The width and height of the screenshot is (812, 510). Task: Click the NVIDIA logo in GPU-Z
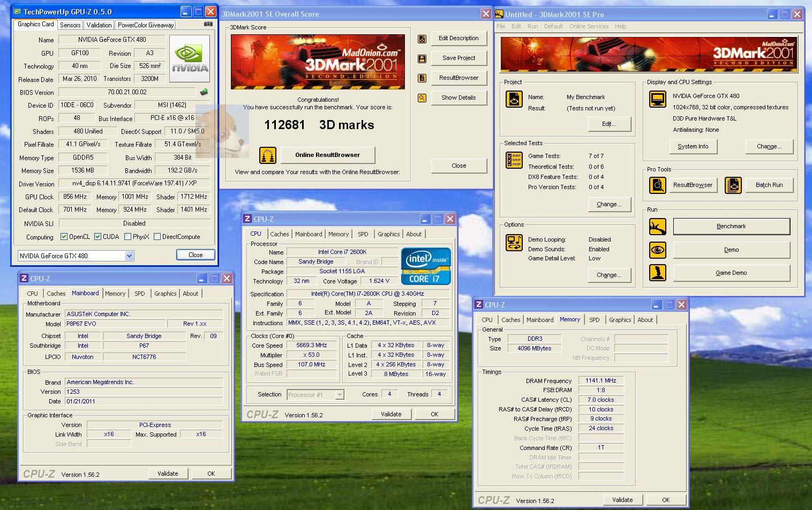[x=190, y=59]
